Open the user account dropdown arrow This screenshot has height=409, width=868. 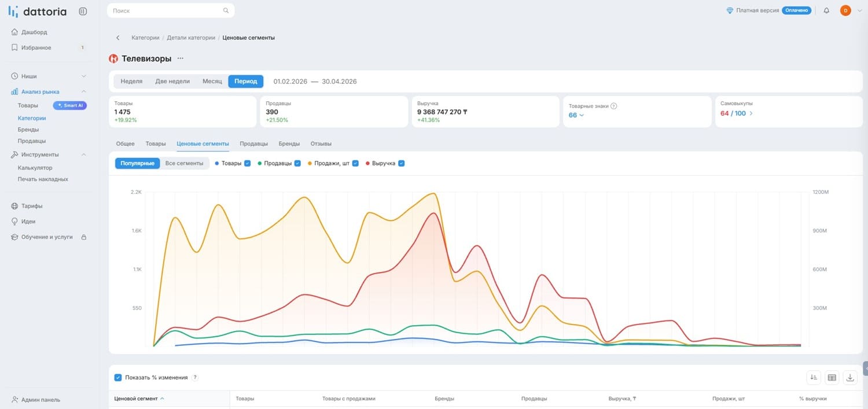(859, 10)
